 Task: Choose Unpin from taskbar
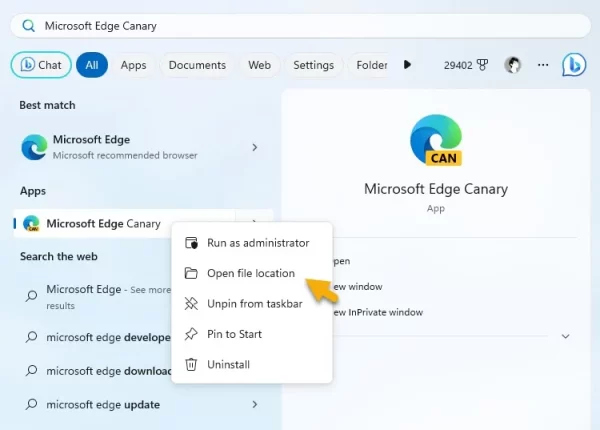coord(252,304)
